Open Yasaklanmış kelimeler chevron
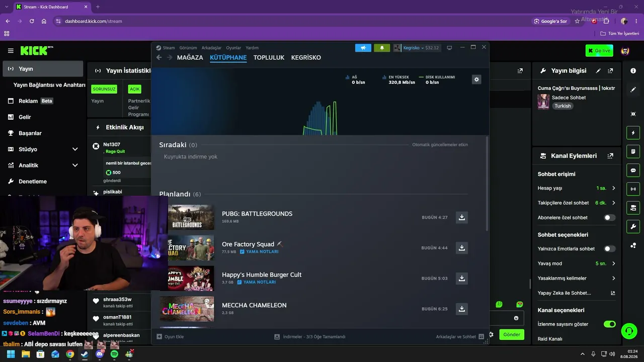The image size is (644, 362). click(x=613, y=278)
